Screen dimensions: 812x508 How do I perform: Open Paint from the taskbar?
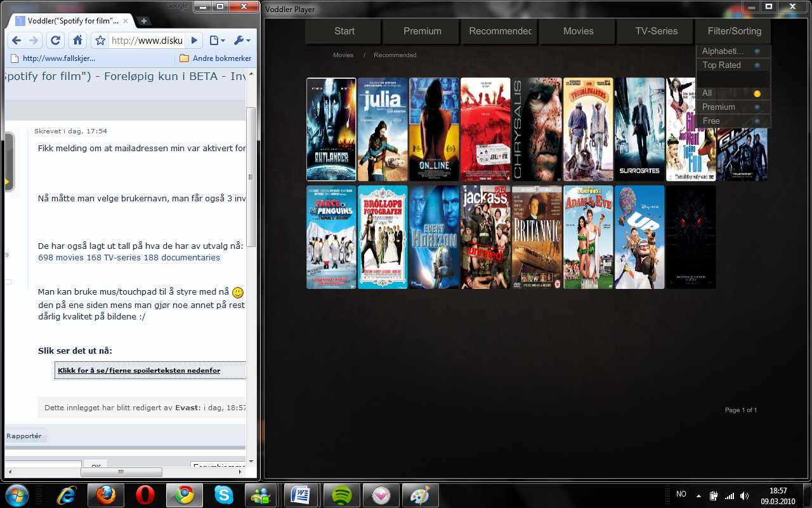point(420,495)
